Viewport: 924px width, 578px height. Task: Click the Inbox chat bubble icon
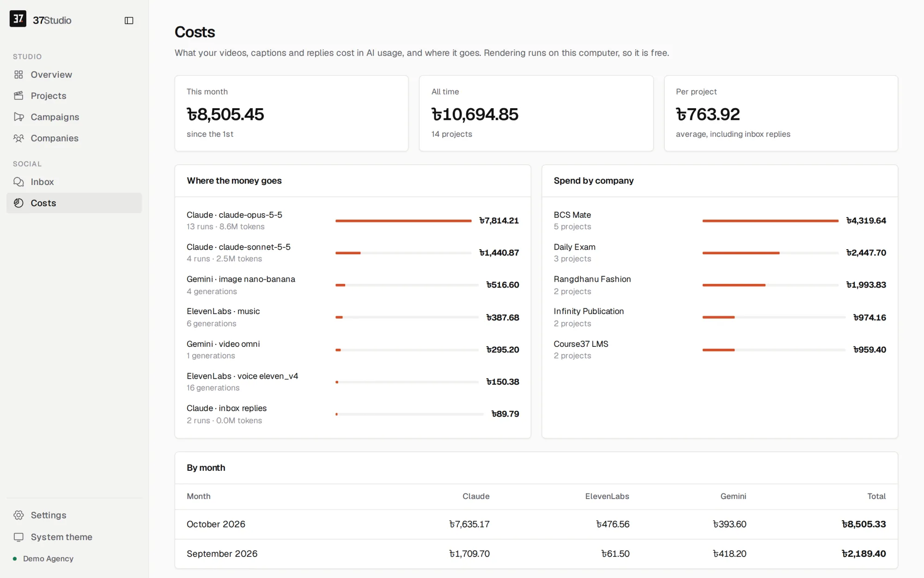(x=18, y=182)
